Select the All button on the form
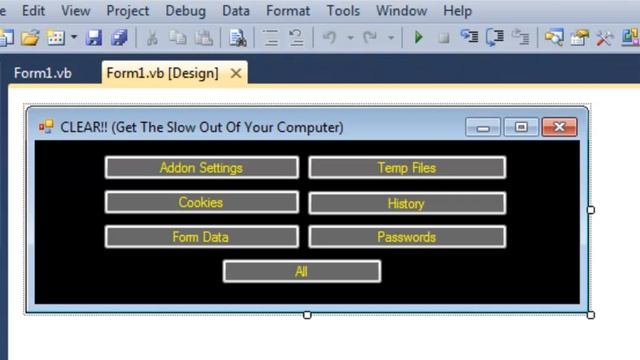Screen dimensions: 640x360 point(302,271)
